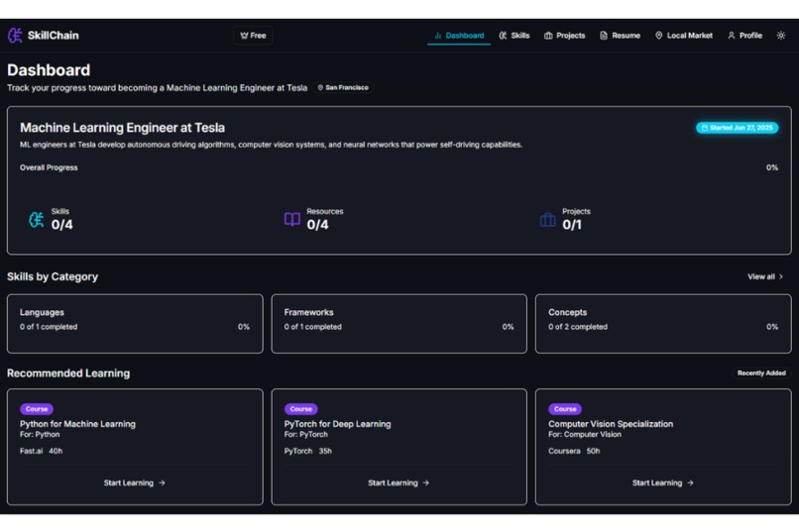Open the Profile tab
The image size is (799, 532).
pos(744,35)
